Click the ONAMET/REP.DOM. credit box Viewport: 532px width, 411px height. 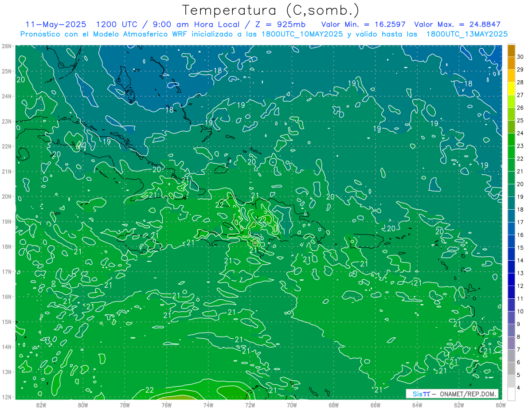[452, 394]
